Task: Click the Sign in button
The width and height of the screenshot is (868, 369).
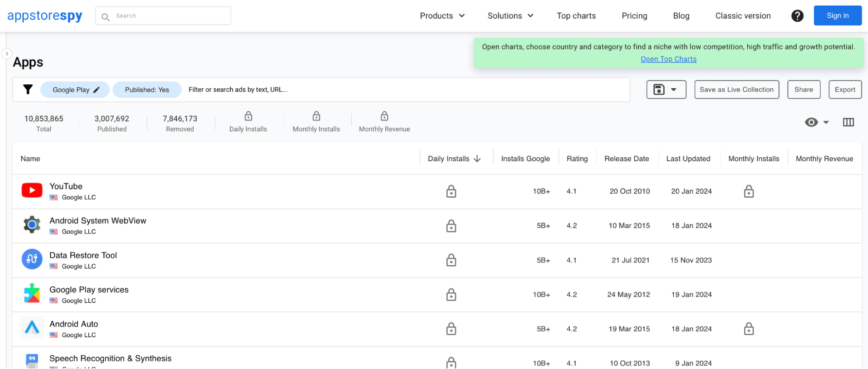Action: (837, 16)
